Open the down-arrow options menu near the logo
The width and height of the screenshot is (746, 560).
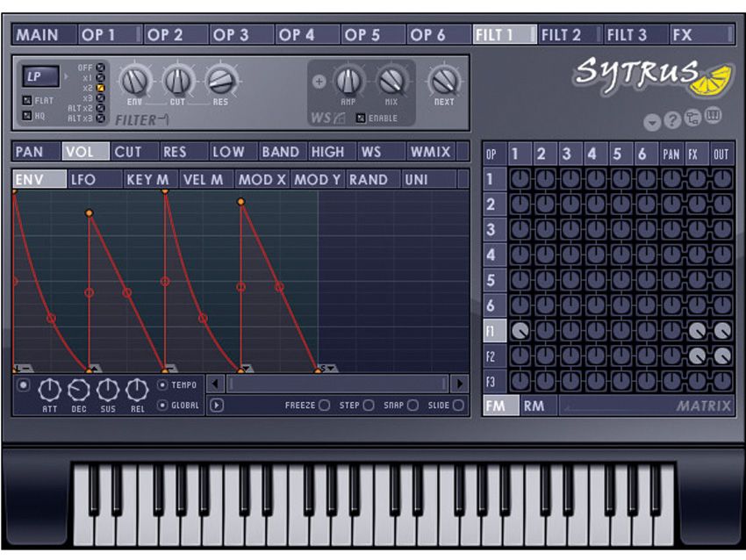[651, 120]
